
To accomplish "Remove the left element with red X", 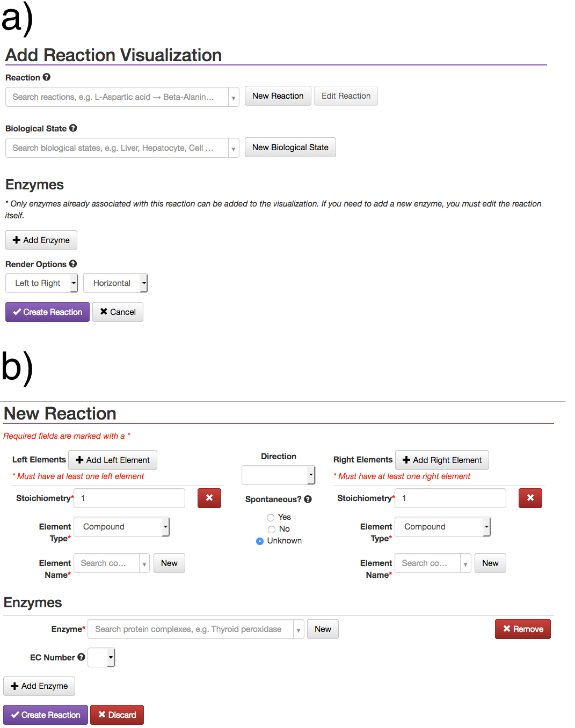I will click(x=209, y=498).
